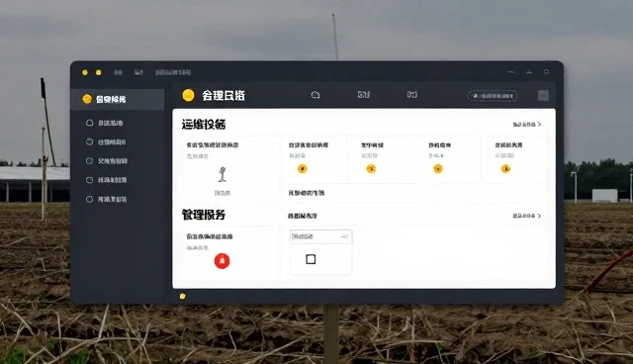
Task: Select second sidebar item below highlighted entry
Action: click(106, 142)
